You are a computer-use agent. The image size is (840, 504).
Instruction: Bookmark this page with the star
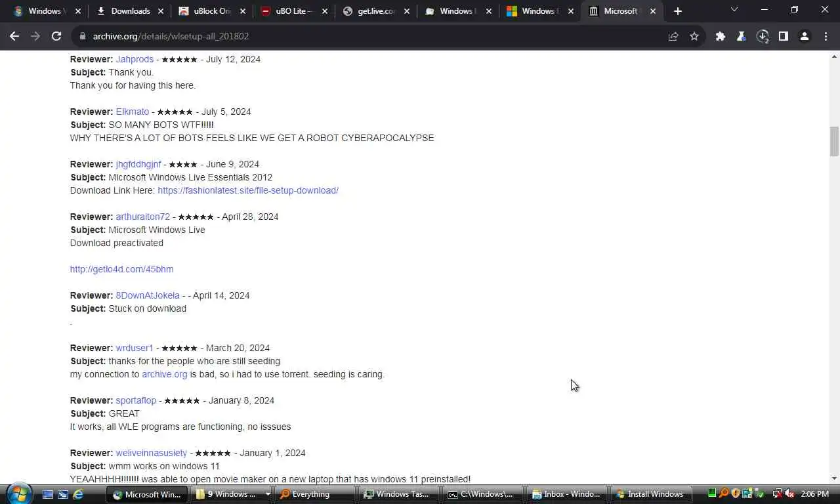[694, 36]
